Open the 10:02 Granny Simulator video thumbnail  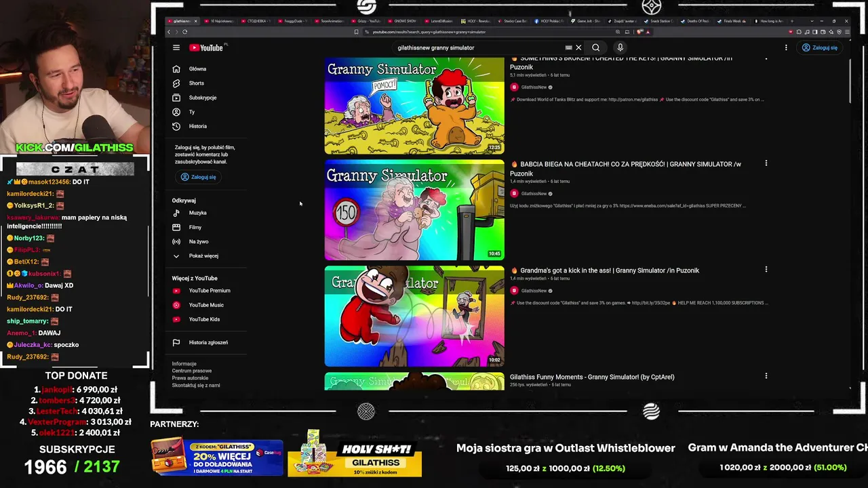[x=414, y=317]
